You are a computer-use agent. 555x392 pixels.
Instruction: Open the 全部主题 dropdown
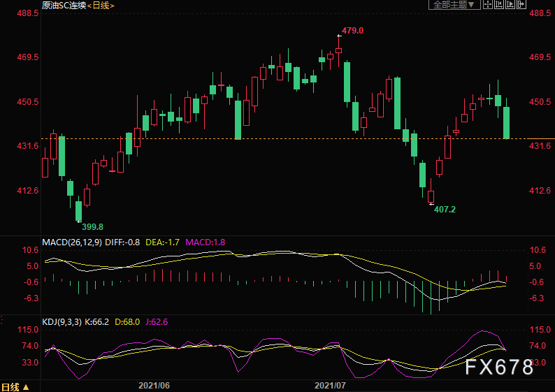click(454, 4)
